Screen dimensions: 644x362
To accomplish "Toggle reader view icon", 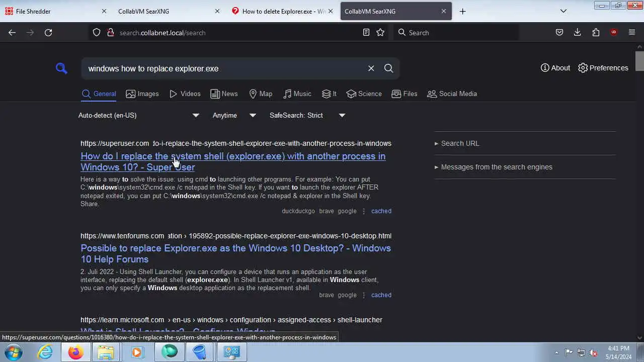I will [366, 33].
